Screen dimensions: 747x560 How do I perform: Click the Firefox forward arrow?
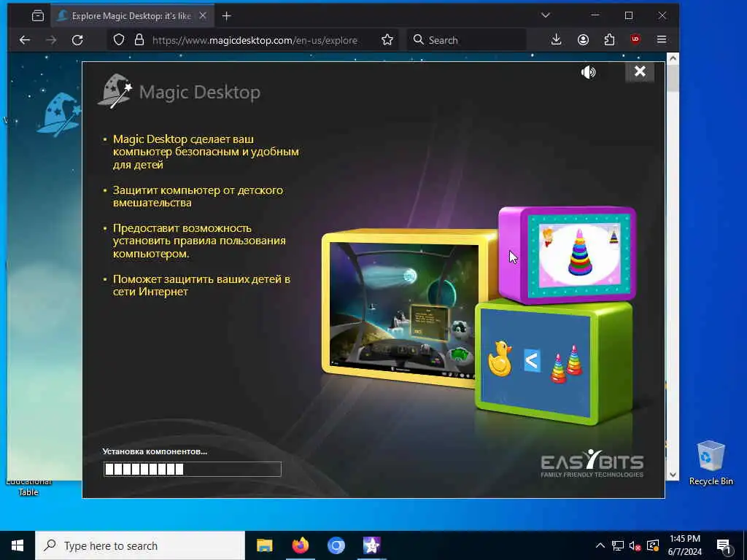[x=51, y=40]
